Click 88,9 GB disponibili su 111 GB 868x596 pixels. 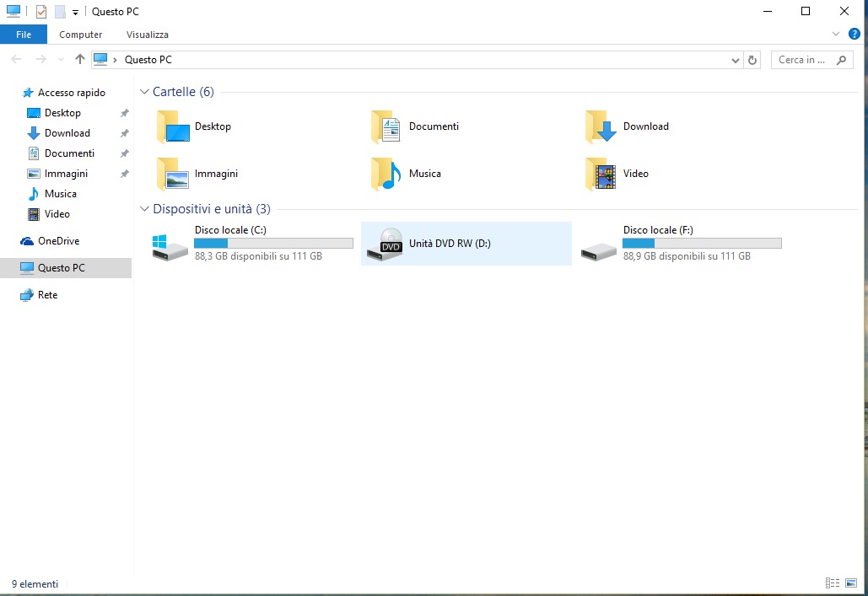pos(687,256)
